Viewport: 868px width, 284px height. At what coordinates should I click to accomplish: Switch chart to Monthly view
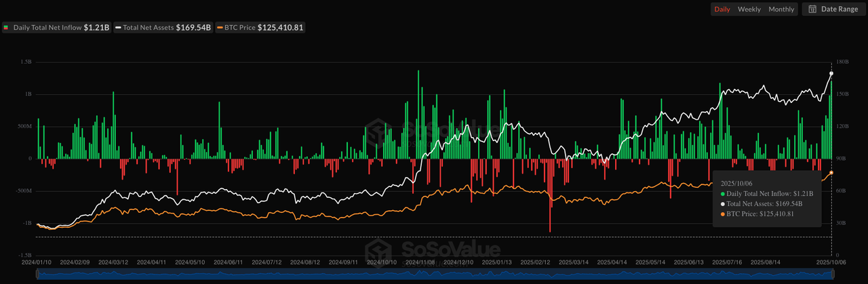pyautogui.click(x=781, y=9)
